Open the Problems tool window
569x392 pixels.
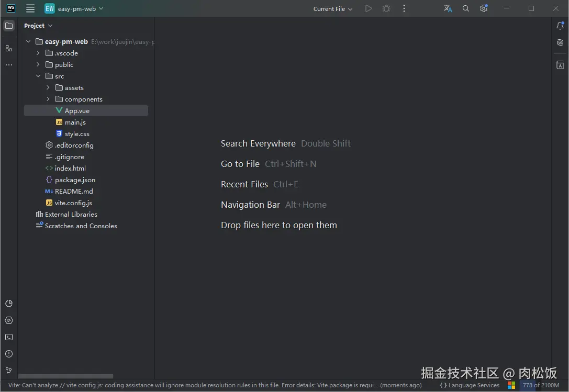click(9, 354)
